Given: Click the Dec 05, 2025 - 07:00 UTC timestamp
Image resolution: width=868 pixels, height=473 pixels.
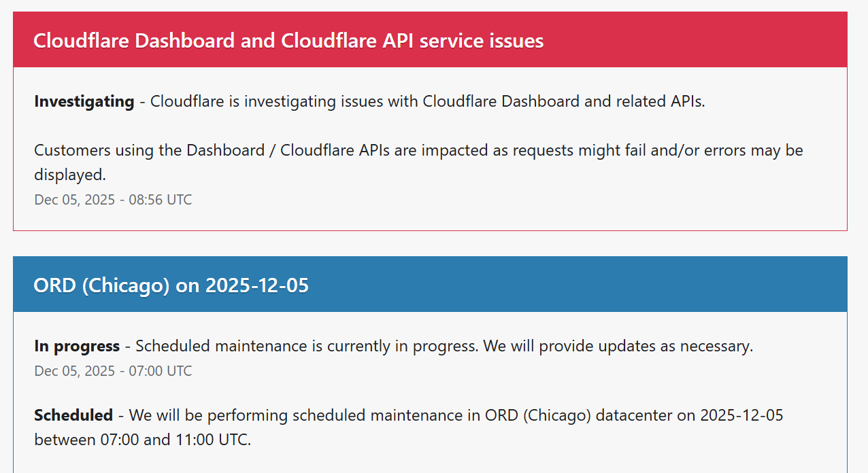Looking at the screenshot, I should coord(113,371).
